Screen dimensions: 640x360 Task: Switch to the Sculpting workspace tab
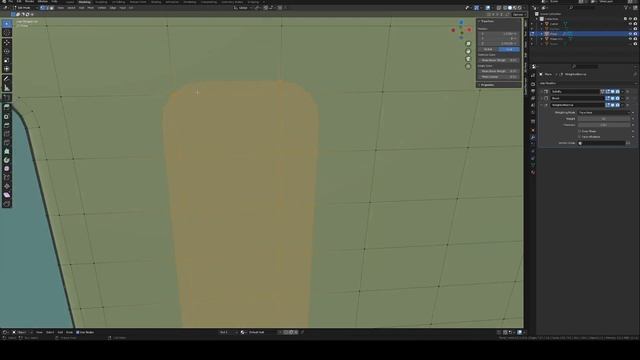click(101, 2)
